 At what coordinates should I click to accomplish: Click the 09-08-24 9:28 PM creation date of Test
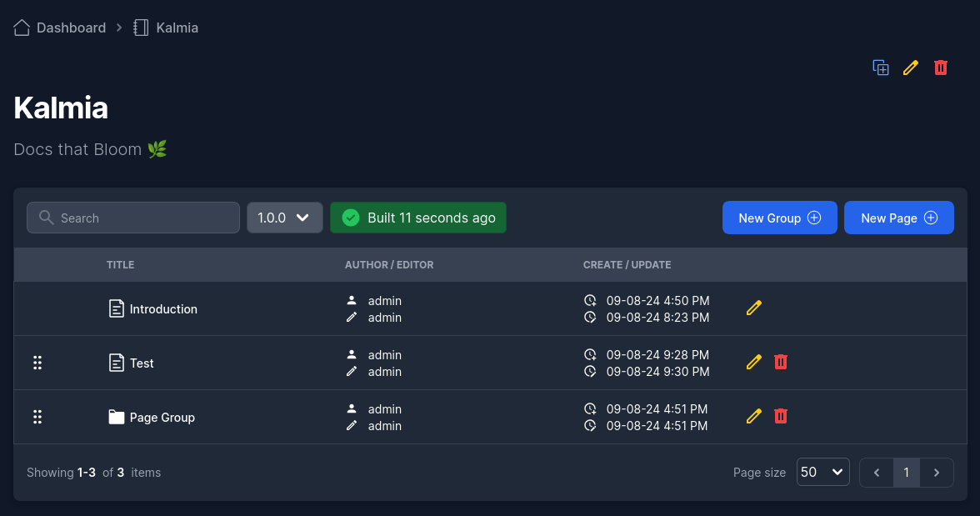(x=657, y=355)
